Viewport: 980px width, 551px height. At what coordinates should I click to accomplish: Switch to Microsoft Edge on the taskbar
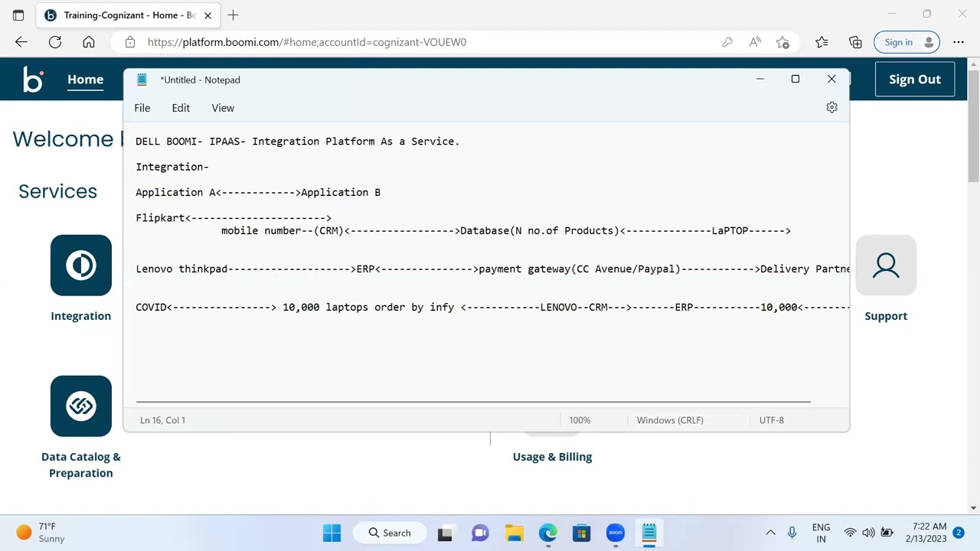coord(548,533)
